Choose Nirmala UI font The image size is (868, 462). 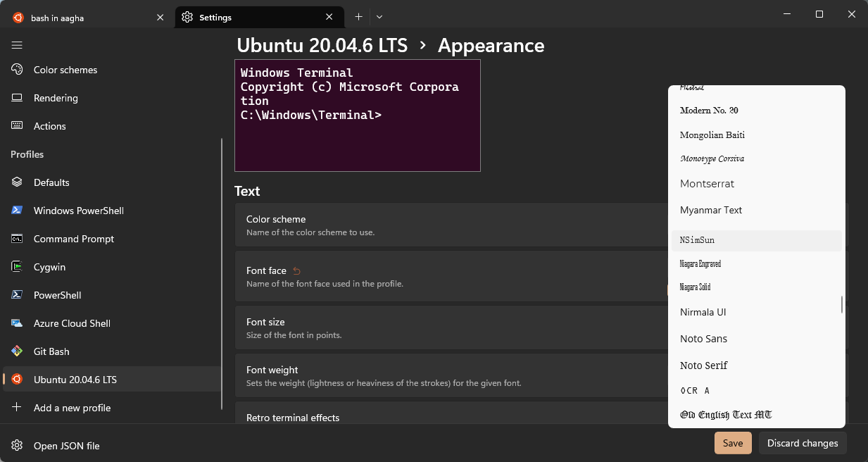click(757, 312)
